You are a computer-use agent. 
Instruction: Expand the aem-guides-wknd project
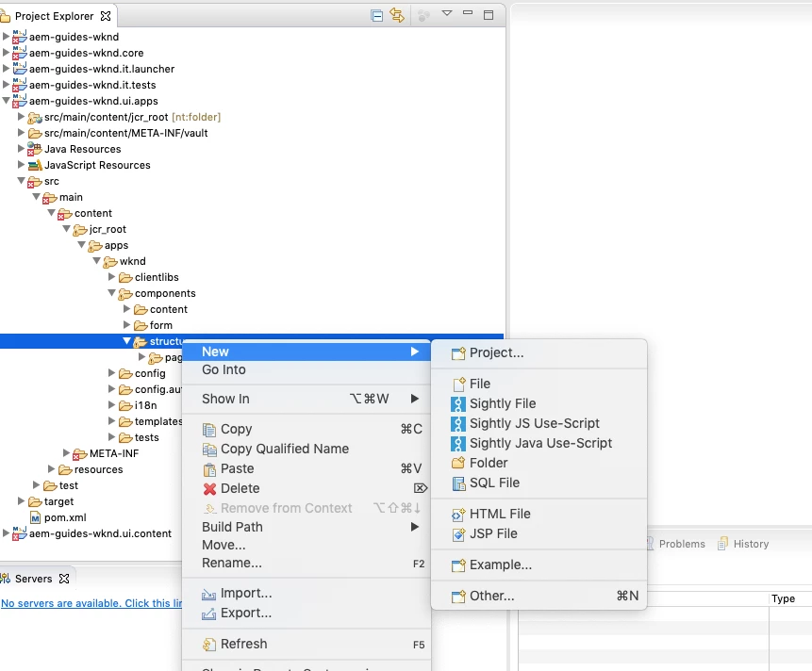6,36
